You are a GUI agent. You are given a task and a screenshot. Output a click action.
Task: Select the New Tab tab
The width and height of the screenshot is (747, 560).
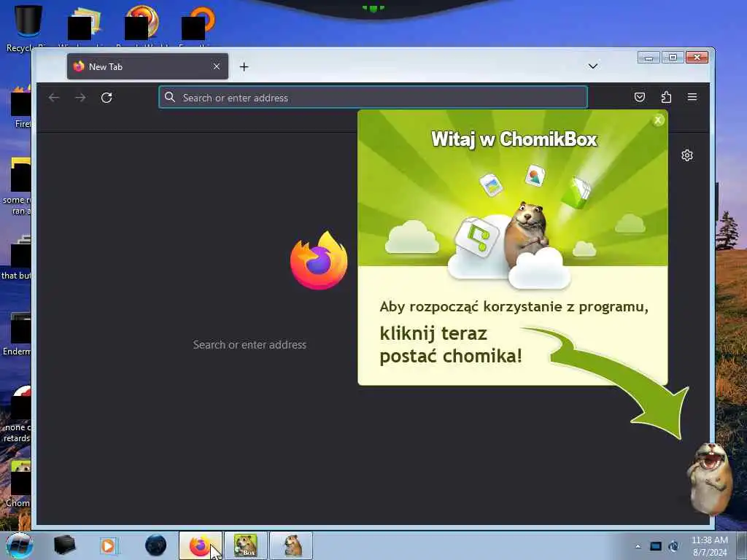pos(147,66)
